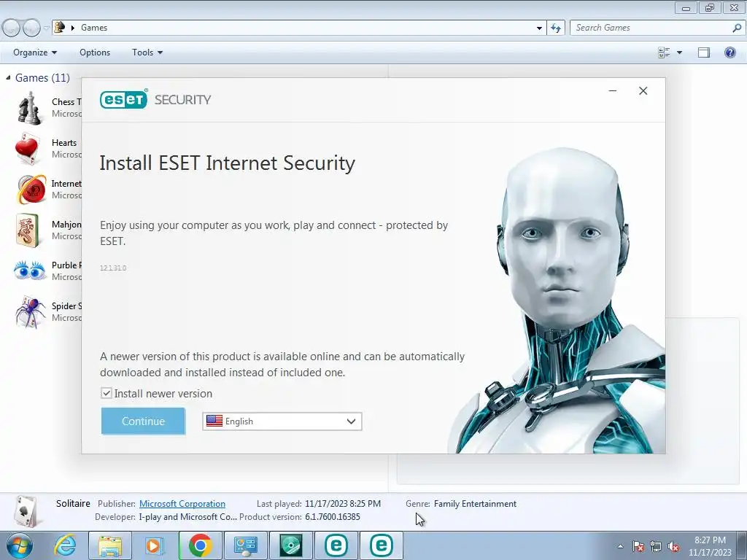
Task: Launch Internet Explorer from the taskbar
Action: (x=65, y=545)
